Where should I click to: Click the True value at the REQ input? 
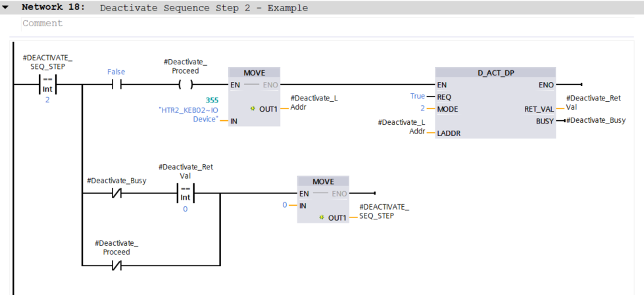[x=417, y=96]
